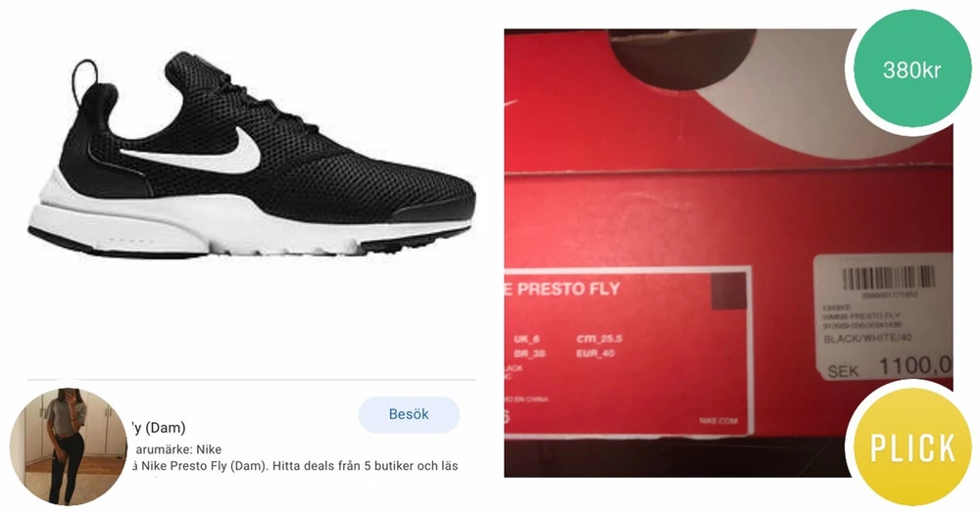Select the black Nike Presto shoe image
980x514 pixels.
251,156
